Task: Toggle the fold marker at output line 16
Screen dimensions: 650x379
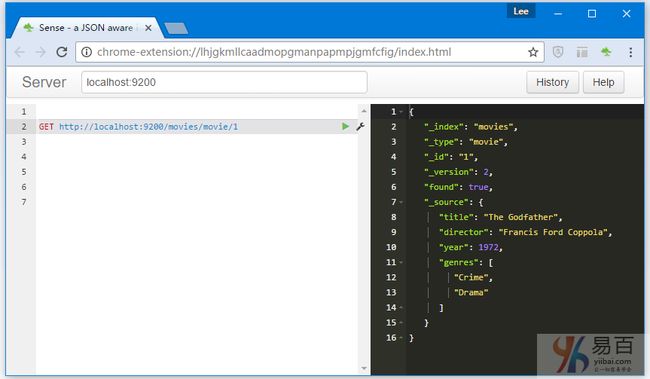Action: (x=401, y=338)
